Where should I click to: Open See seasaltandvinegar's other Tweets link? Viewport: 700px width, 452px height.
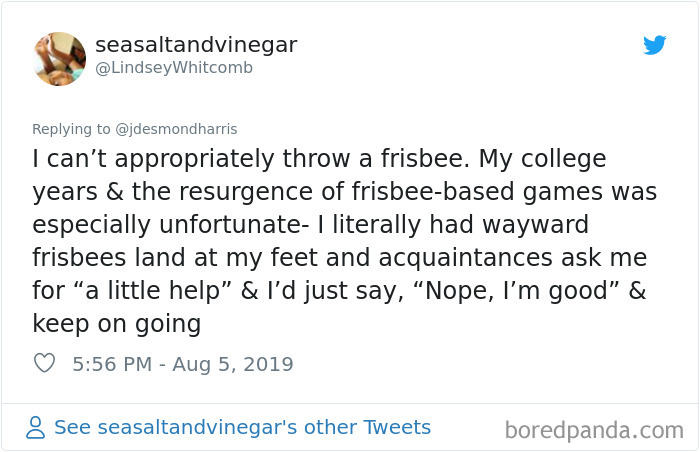coord(242,428)
